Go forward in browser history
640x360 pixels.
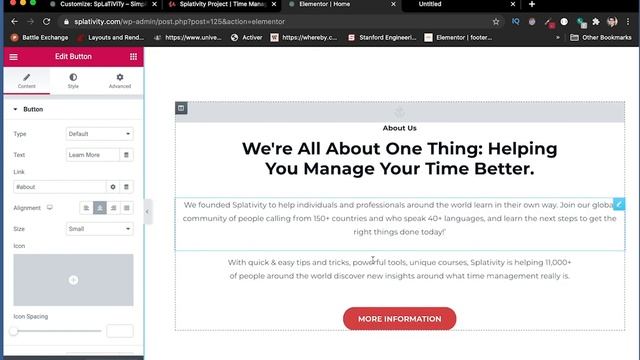click(31, 22)
